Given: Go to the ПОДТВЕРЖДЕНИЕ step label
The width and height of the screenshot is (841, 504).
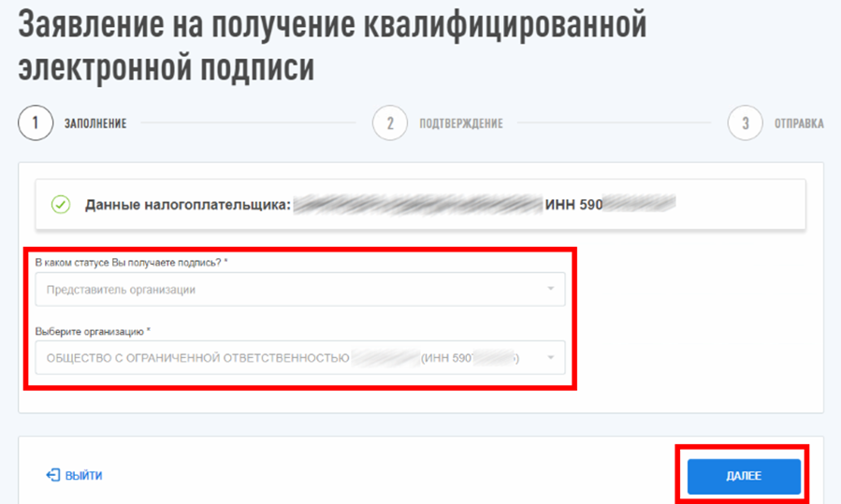Looking at the screenshot, I should pyautogui.click(x=461, y=123).
